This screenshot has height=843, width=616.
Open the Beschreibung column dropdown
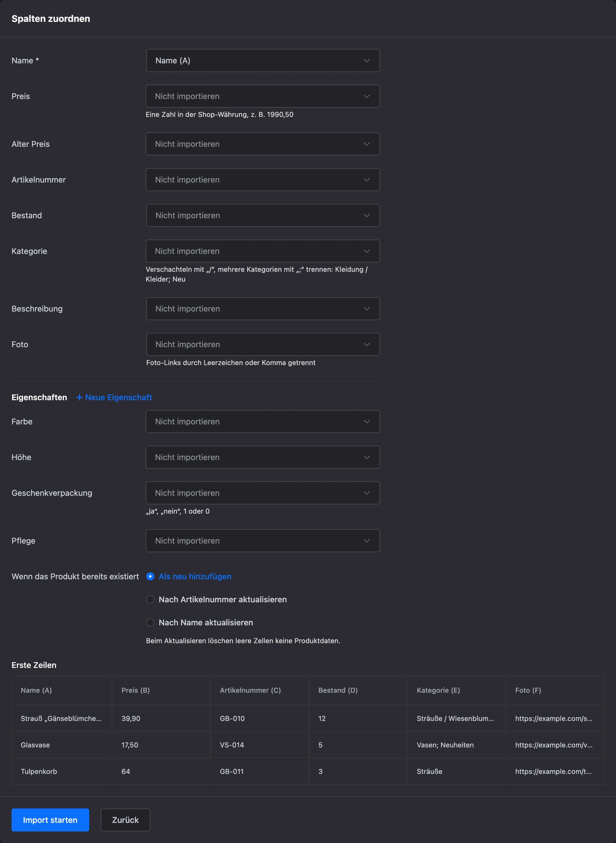point(263,308)
